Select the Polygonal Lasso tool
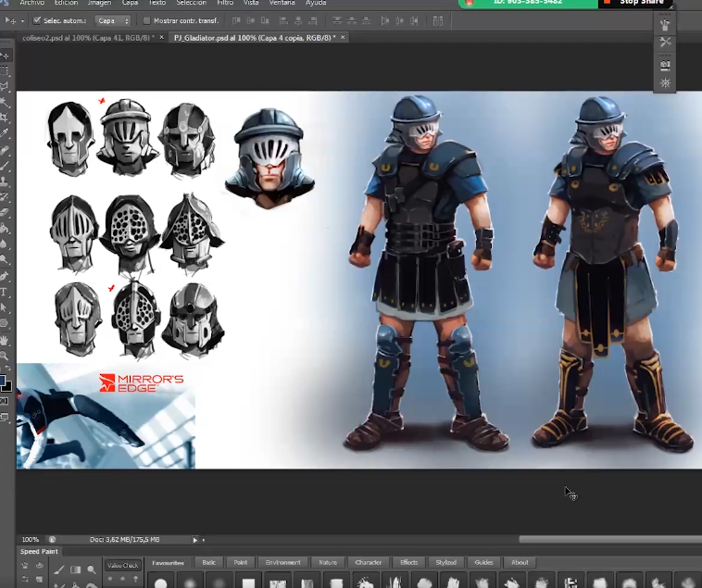The height and width of the screenshot is (588, 702). click(x=5, y=86)
